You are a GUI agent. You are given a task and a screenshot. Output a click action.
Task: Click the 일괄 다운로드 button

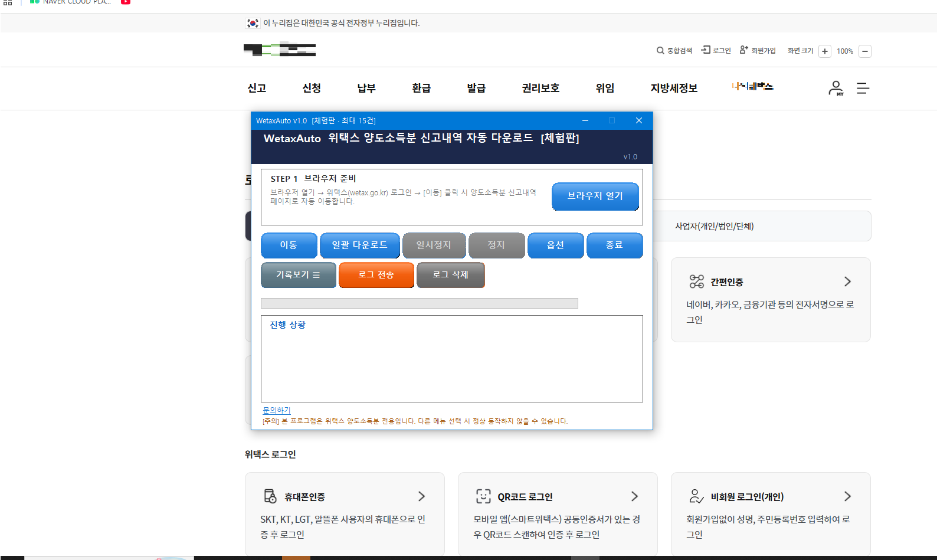359,245
